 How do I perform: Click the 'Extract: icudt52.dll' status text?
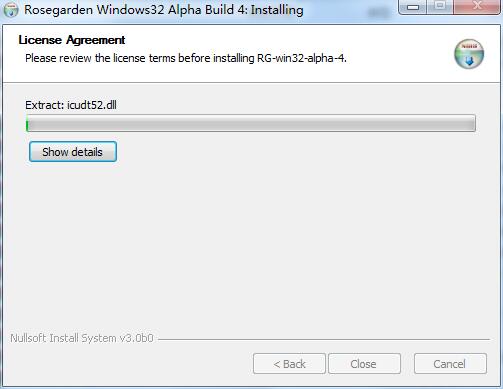tap(71, 105)
